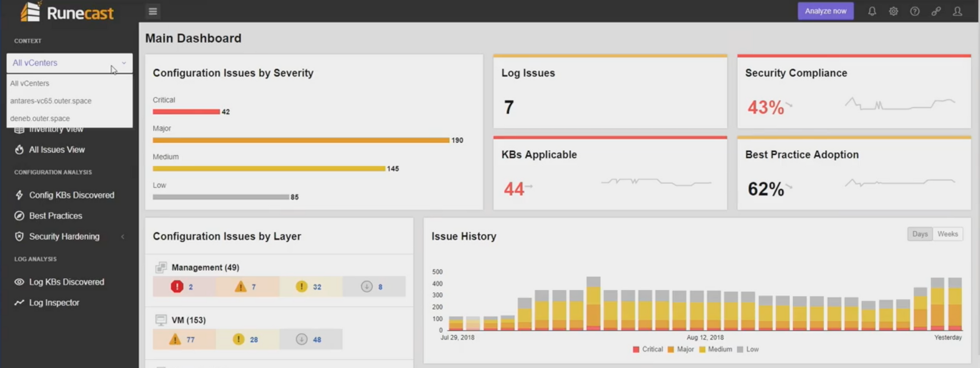Click Management layer medium yellow icon
Screen dimensions: 980x368
[301, 287]
